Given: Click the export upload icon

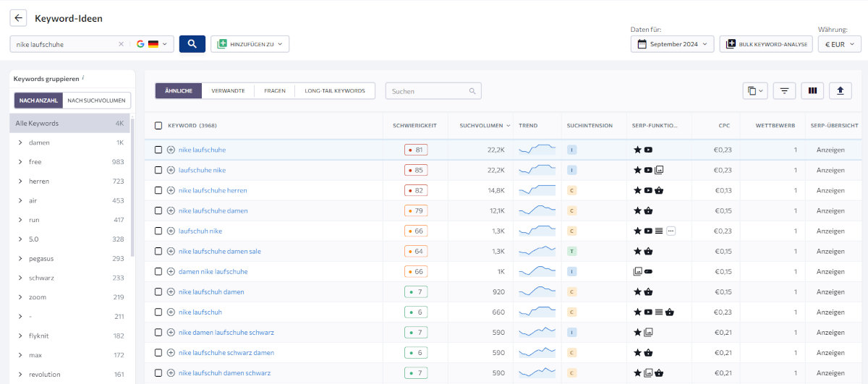Looking at the screenshot, I should pyautogui.click(x=841, y=90).
